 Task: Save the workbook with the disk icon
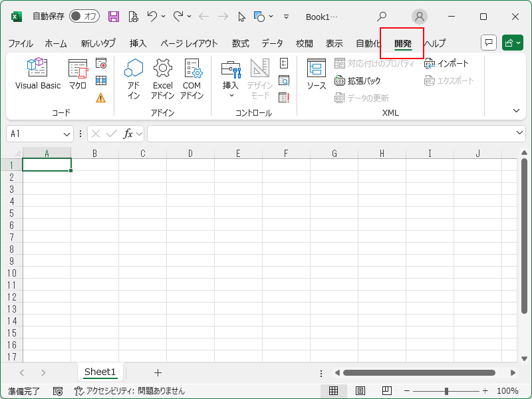(x=114, y=16)
